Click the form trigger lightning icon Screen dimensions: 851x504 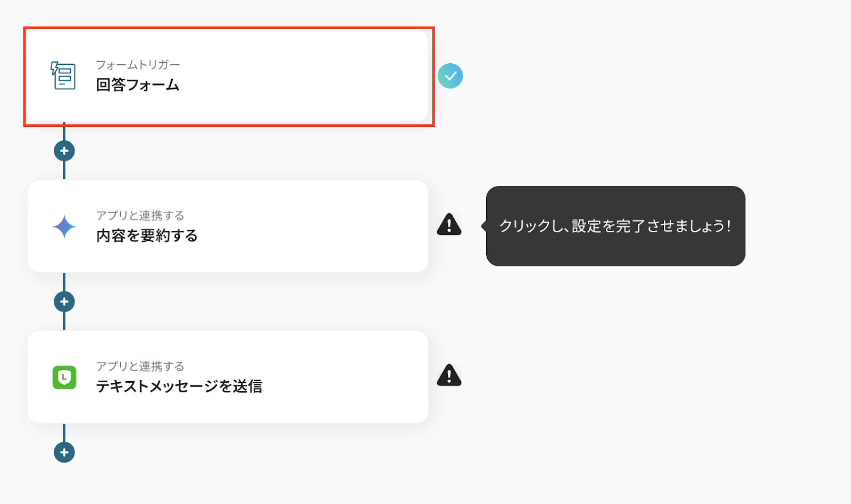pyautogui.click(x=63, y=75)
